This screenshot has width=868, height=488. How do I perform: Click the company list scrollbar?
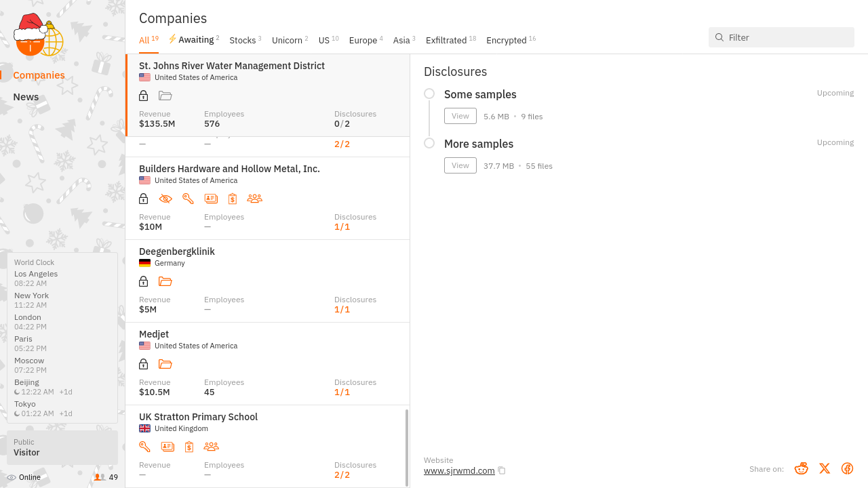coord(407,447)
